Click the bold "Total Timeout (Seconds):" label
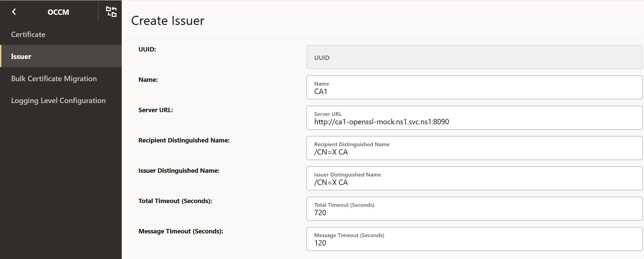 (175, 201)
